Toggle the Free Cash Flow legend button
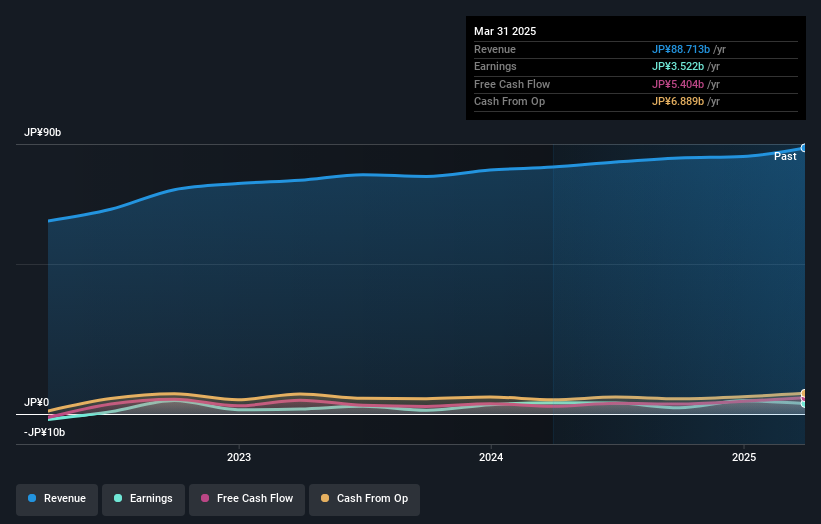This screenshot has height=524, width=821. (x=247, y=499)
